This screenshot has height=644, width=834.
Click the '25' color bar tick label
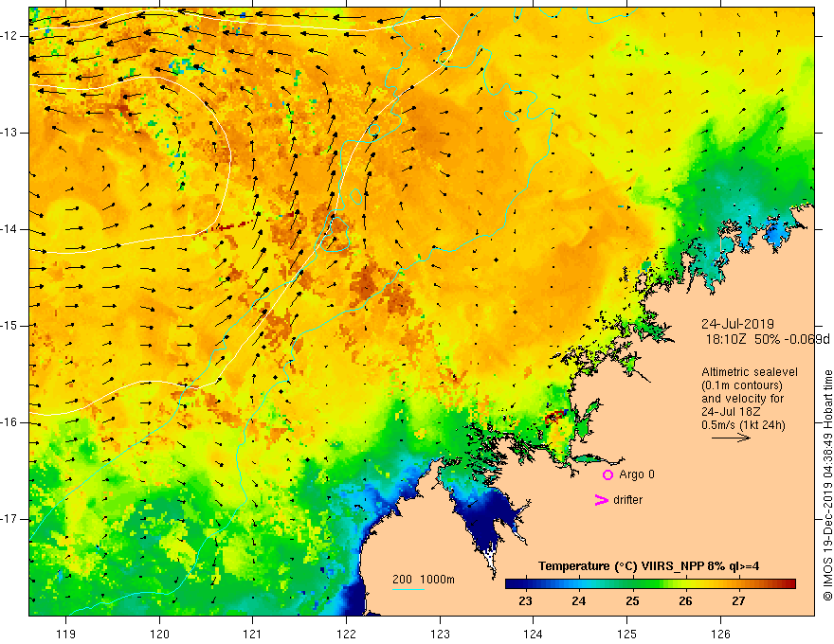click(x=632, y=601)
